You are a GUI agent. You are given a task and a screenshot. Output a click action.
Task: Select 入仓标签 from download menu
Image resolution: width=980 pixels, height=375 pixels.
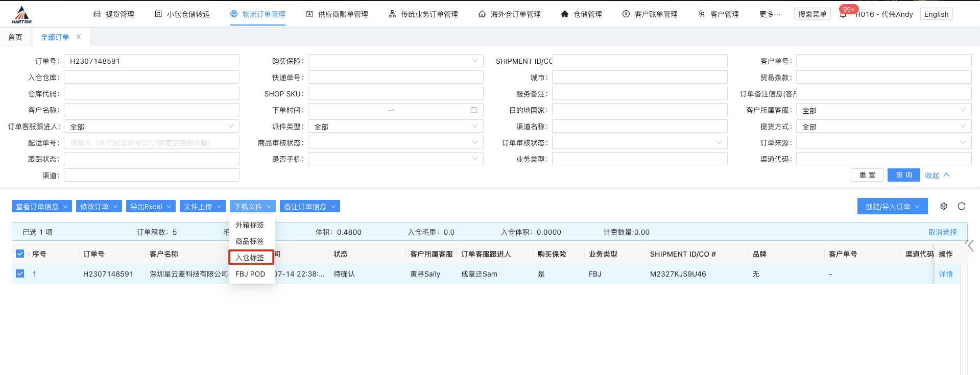[250, 258]
